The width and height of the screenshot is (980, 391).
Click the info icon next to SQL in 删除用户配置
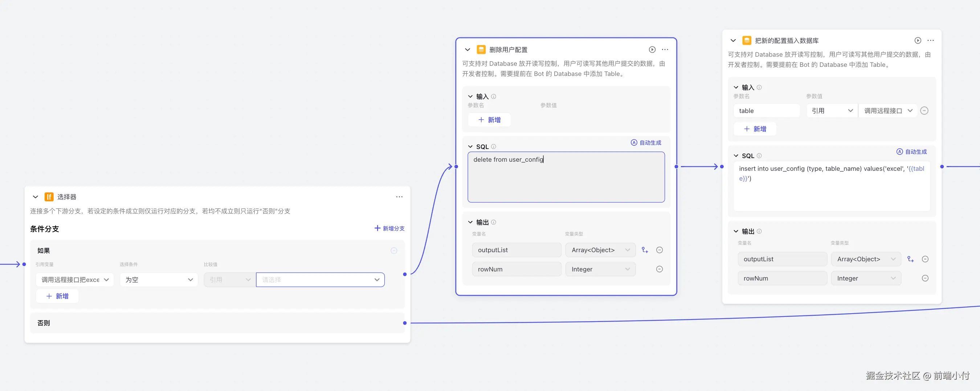tap(493, 146)
